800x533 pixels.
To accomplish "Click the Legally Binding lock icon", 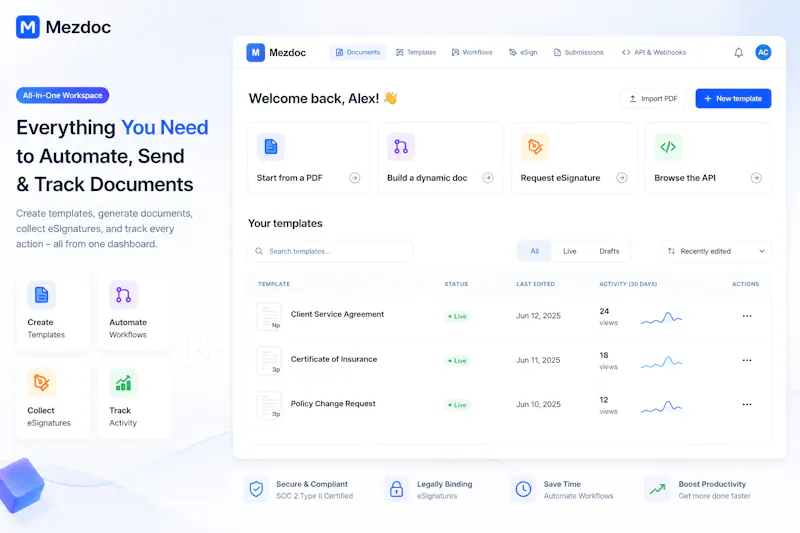I will pos(396,490).
